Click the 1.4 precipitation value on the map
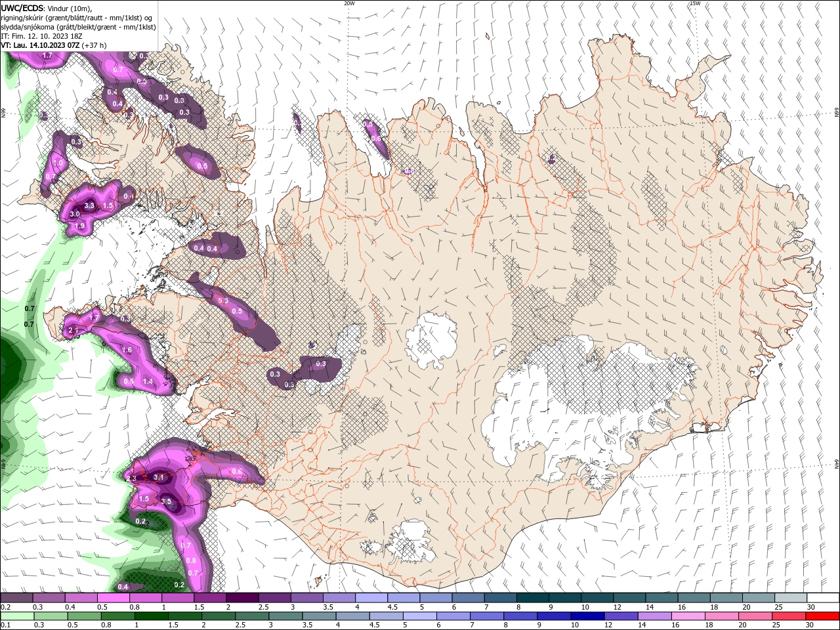This screenshot has height=630, width=840. pyautogui.click(x=148, y=381)
